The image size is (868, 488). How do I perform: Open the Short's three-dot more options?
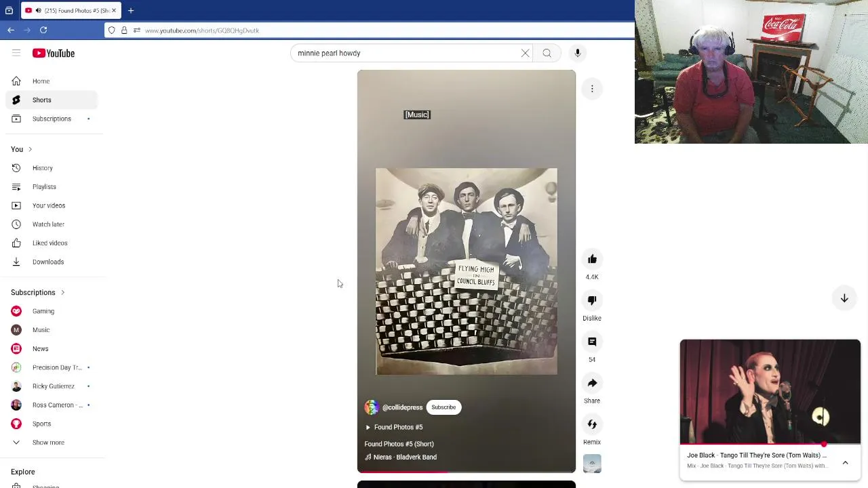click(x=592, y=89)
